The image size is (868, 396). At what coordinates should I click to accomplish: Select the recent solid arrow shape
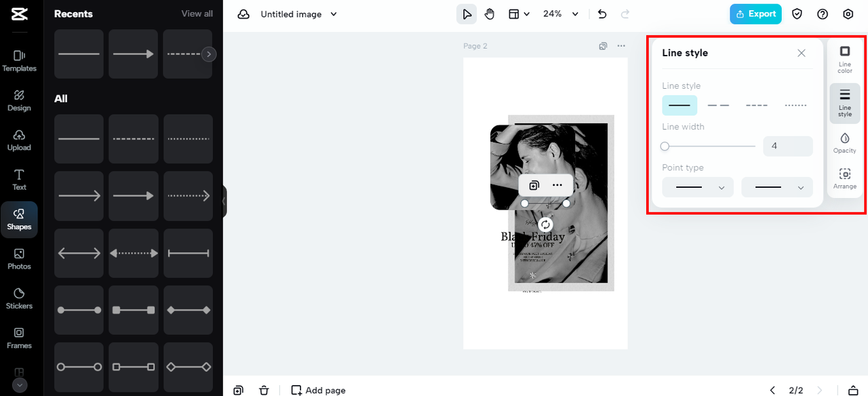133,54
